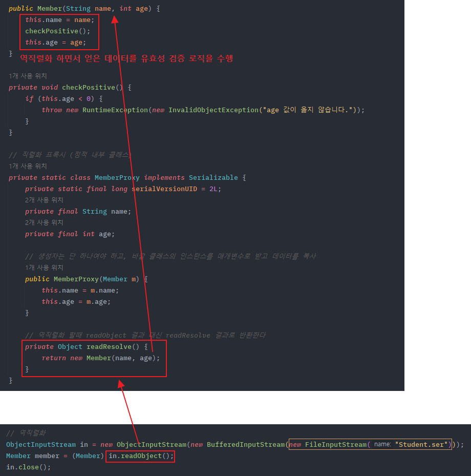Screen dimensions: 471x476
Task: Click the ObjectInputStream variable declaration
Action: pos(40,444)
